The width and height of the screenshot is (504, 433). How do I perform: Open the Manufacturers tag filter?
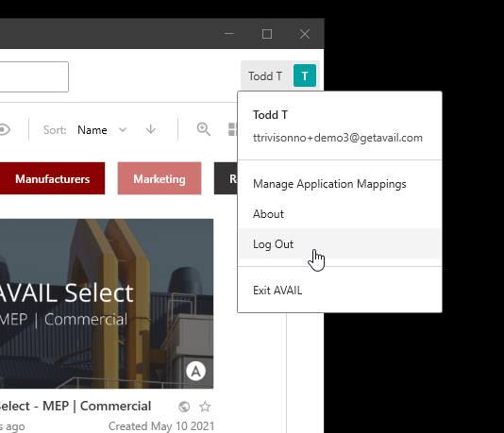pos(53,178)
